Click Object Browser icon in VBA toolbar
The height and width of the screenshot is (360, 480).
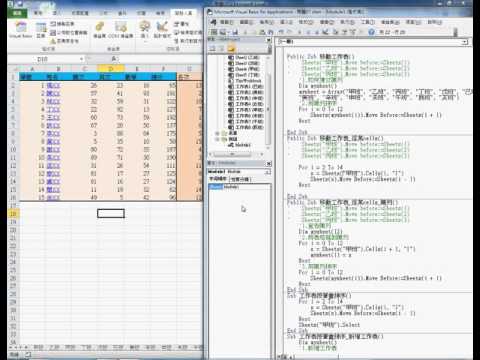tap(353, 32)
